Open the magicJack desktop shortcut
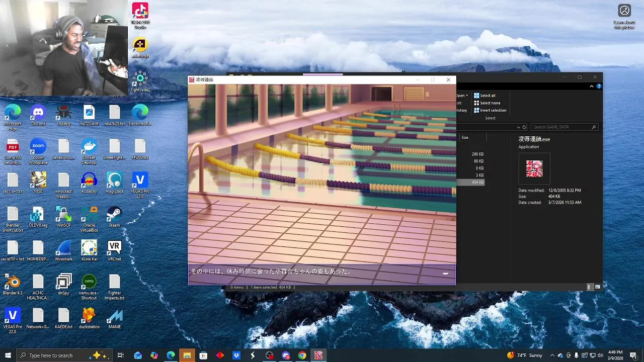This screenshot has height=362, width=644. (x=114, y=183)
